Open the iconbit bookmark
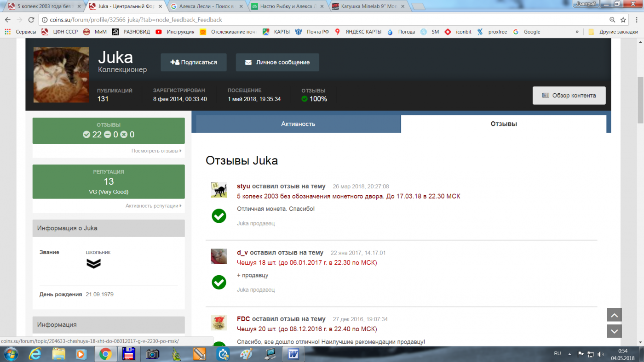Viewport: 644px width, 362px height. [458, 32]
